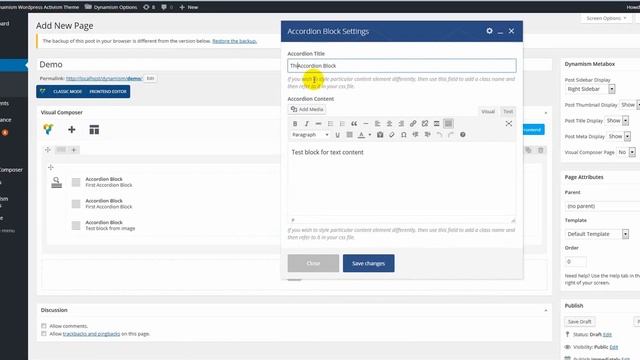Paste as plain text icon
This screenshot has width=640, height=360.
(380, 135)
